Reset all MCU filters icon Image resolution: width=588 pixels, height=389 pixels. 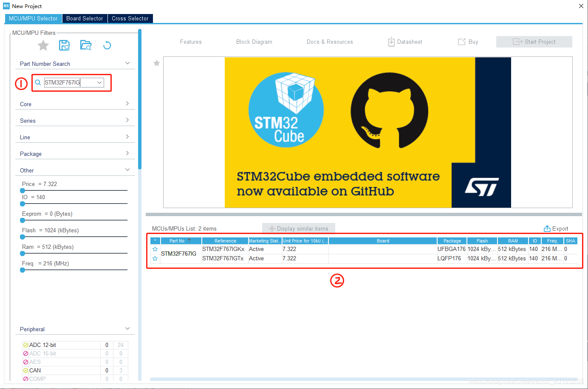coord(107,45)
